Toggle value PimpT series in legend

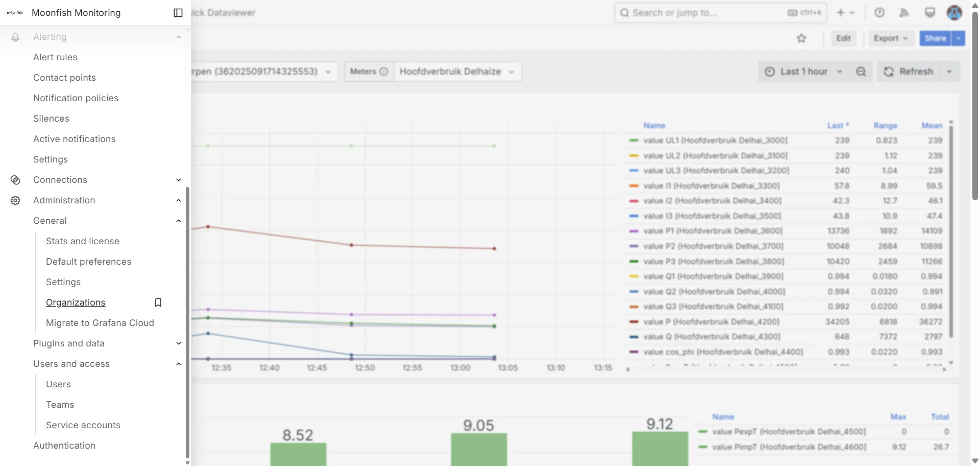pos(789,447)
